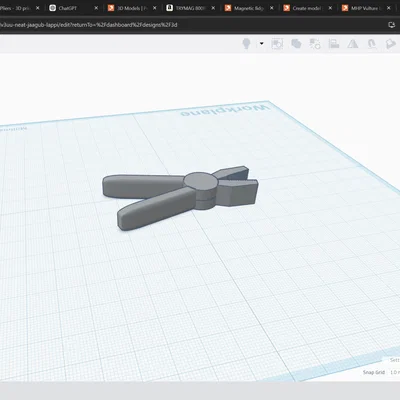Image resolution: width=400 pixels, height=400 pixels.
Task: Click the browser address bar URL
Action: tap(89, 25)
